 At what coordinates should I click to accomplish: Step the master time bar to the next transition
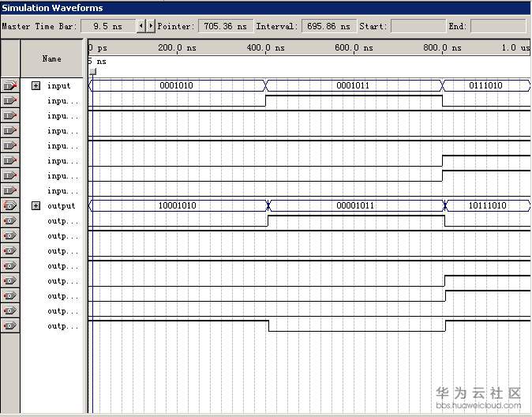(150, 26)
